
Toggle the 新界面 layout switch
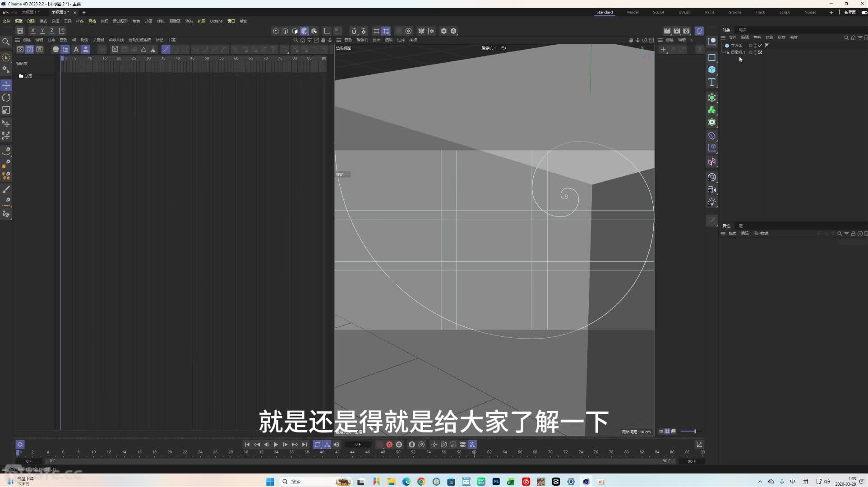864,13
